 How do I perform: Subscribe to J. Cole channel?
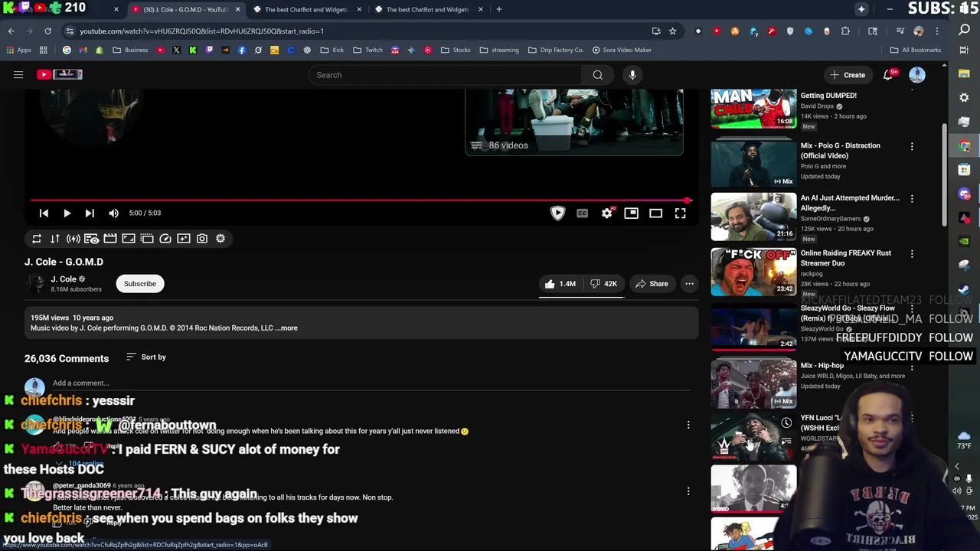[x=140, y=284]
